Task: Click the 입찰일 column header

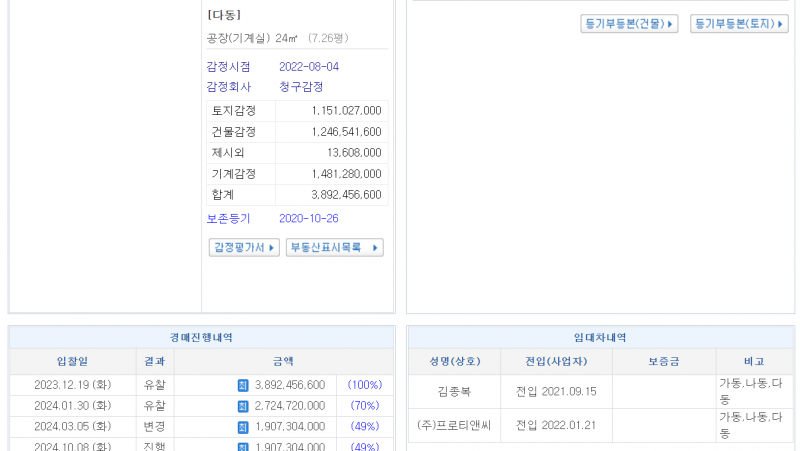Action: [72, 361]
